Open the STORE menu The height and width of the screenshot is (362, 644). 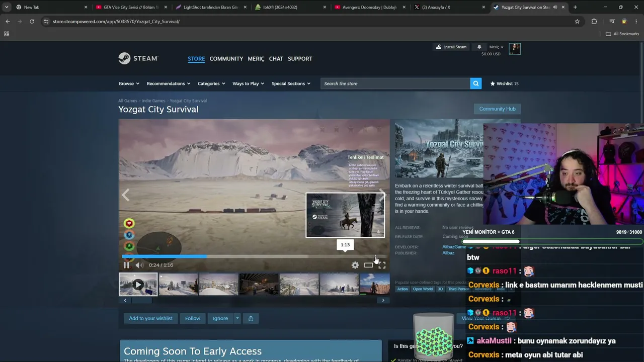click(196, 59)
